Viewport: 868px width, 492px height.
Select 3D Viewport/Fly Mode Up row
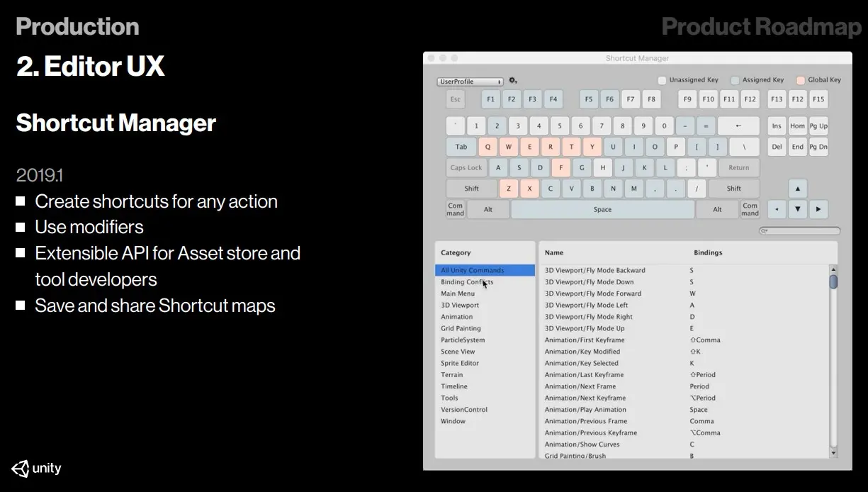tap(684, 328)
